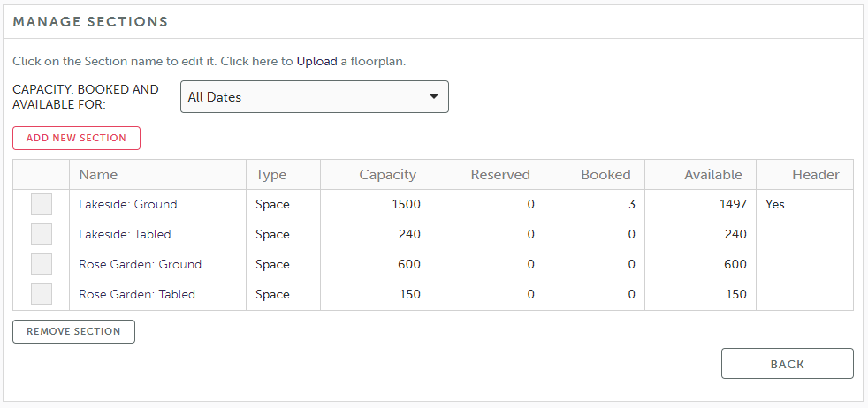Click the Name column header
The height and width of the screenshot is (408, 868).
pos(98,175)
